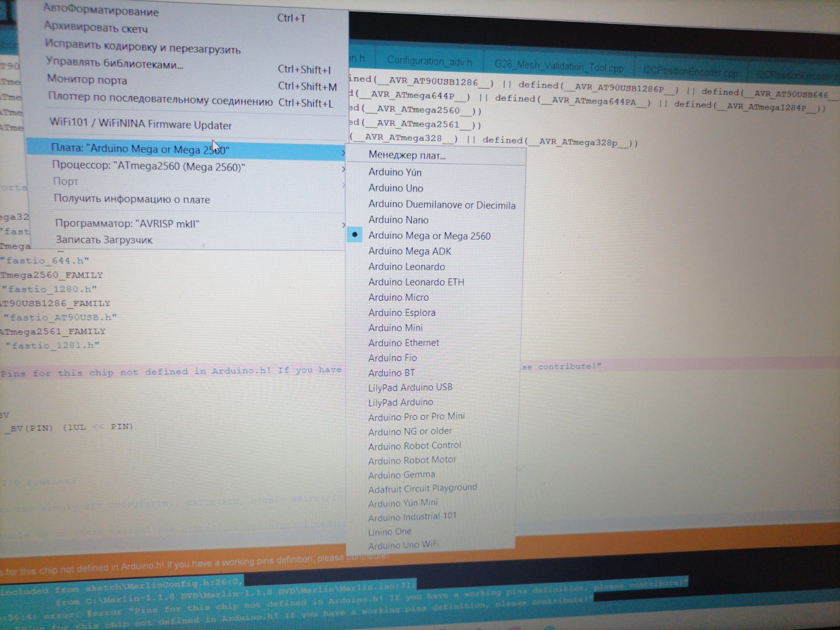The image size is (840, 630).
Task: Switch to Configuration_adv.h tab
Action: point(429,61)
